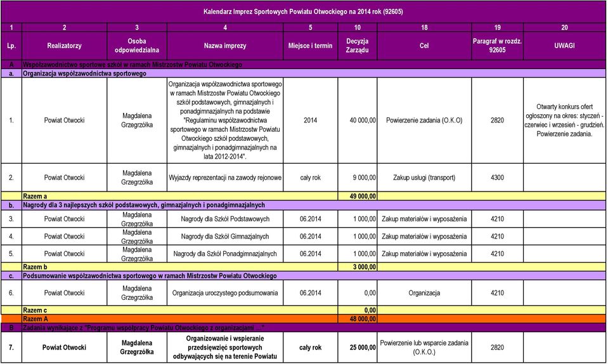Screen dimensions: 608x364
Task: Click 'Nagrody dla Szkół Ponadgimnazjalnych' cell
Action: click(225, 254)
